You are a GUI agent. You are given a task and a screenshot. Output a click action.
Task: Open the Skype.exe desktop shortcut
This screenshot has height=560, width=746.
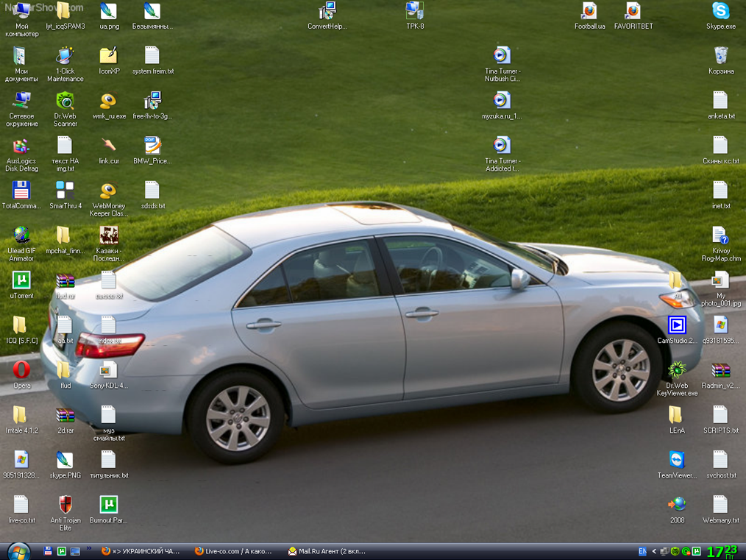pyautogui.click(x=720, y=12)
